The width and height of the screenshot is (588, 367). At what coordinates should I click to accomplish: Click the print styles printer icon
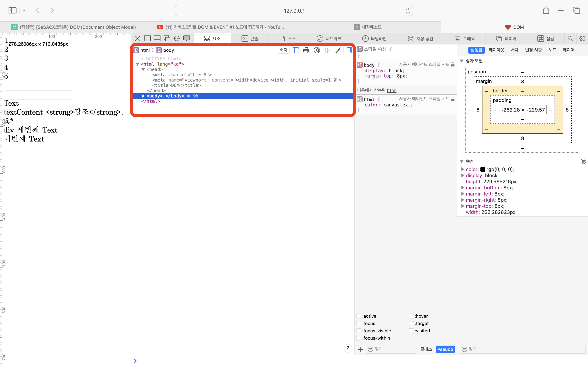[306, 50]
